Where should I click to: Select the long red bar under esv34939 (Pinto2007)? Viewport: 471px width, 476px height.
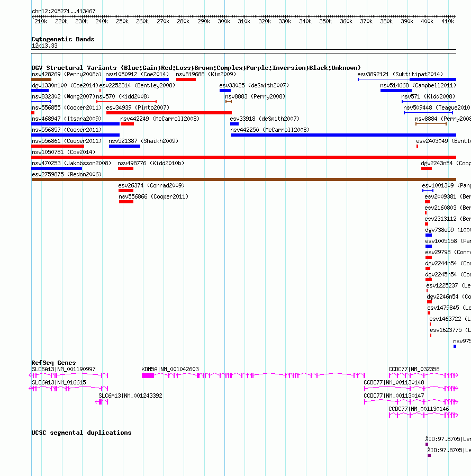click(x=169, y=113)
